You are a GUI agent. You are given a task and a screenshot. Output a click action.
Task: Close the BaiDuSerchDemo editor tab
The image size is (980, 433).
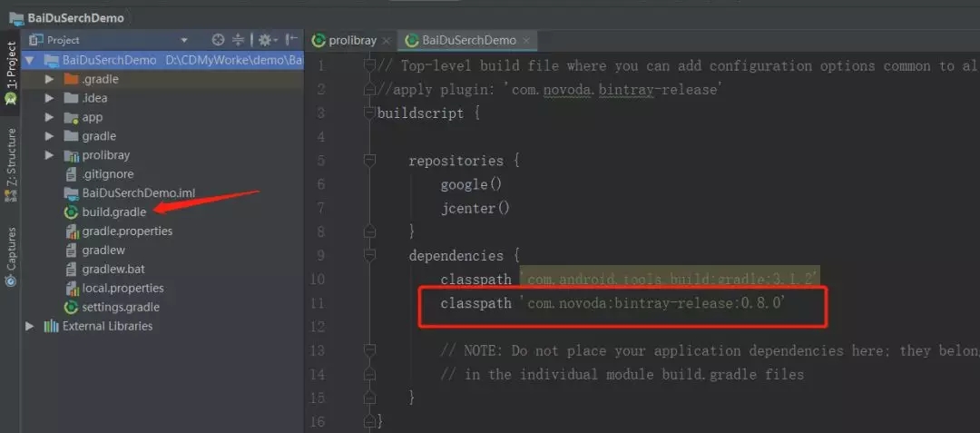point(526,41)
